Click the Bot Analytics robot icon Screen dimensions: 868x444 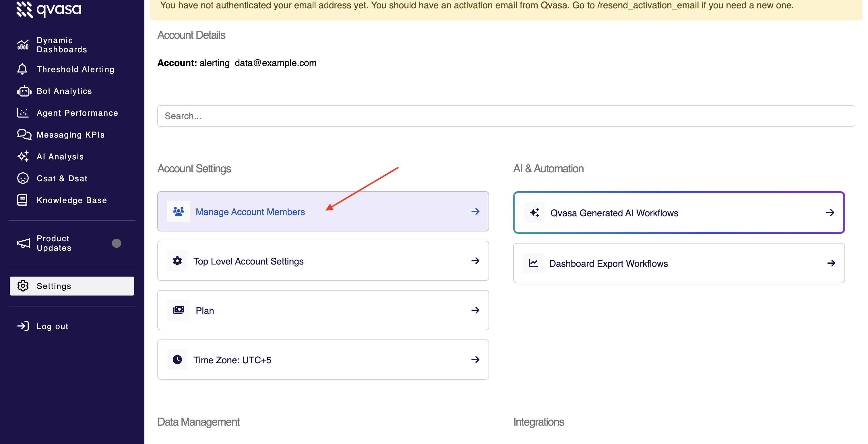coord(24,91)
